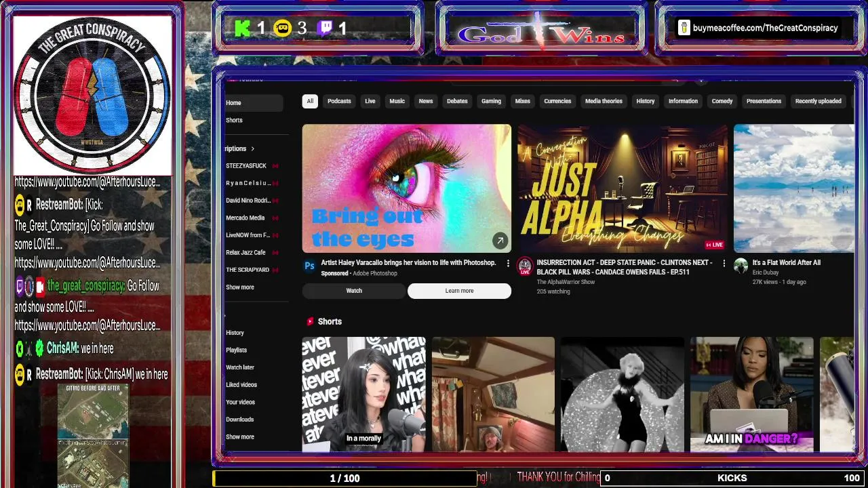Open the 'In a morally' Short thumbnail

[363, 394]
